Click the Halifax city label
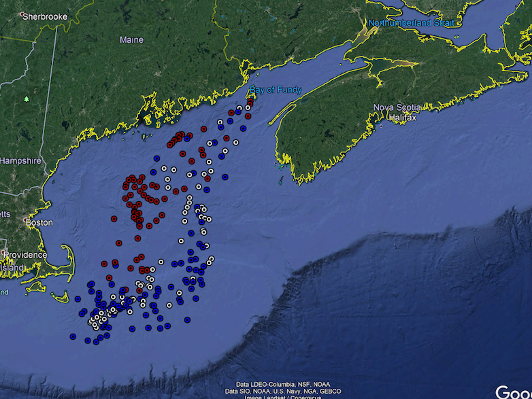 point(402,118)
